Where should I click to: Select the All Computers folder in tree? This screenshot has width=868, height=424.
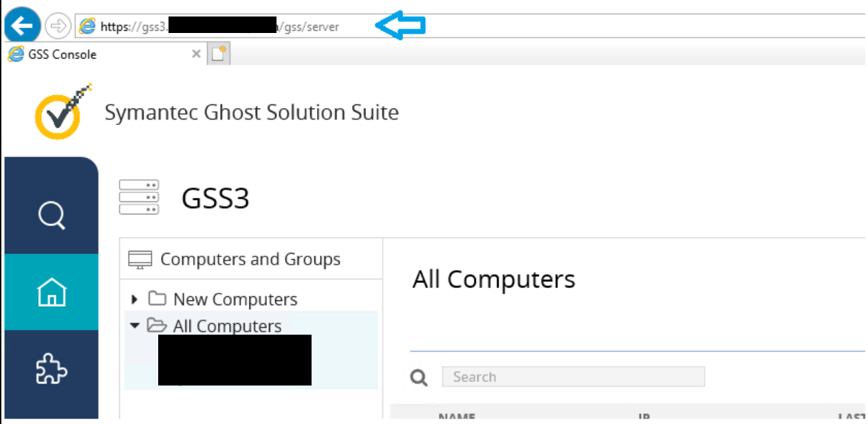click(x=227, y=326)
